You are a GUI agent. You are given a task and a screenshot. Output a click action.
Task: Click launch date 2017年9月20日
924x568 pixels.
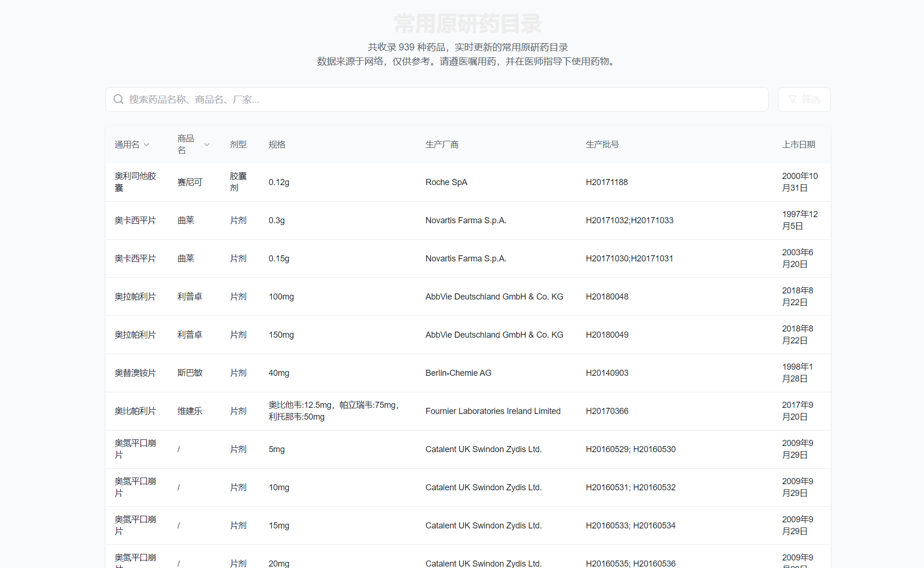tap(798, 411)
